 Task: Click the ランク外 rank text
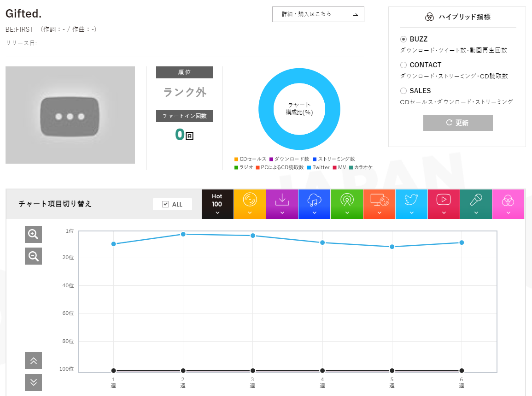coord(185,92)
